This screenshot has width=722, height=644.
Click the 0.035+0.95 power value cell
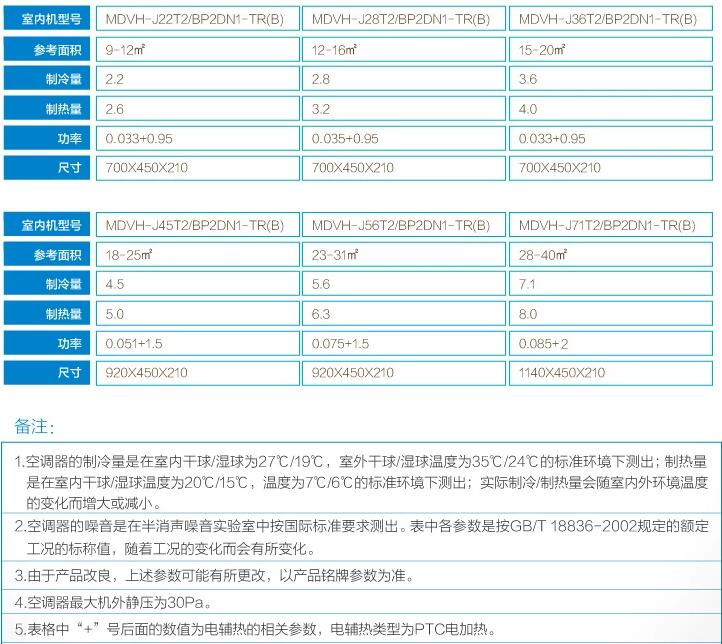tap(404, 138)
